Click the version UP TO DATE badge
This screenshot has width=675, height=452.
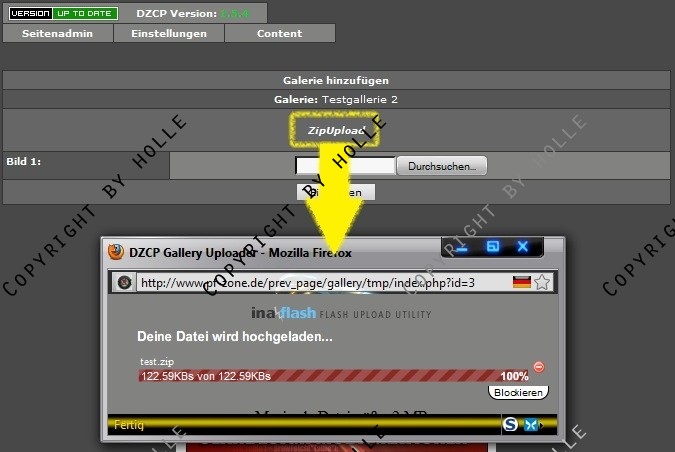[63, 14]
